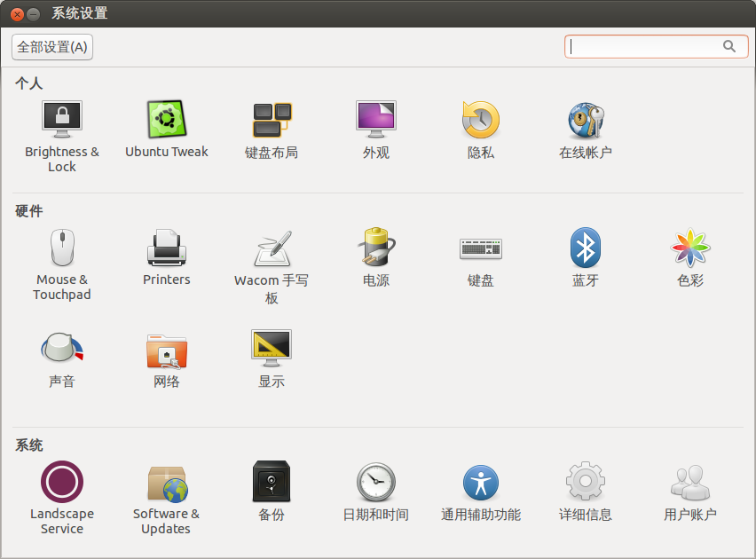Close the 系统设置 window
Image resolution: width=756 pixels, height=559 pixels.
click(18, 14)
